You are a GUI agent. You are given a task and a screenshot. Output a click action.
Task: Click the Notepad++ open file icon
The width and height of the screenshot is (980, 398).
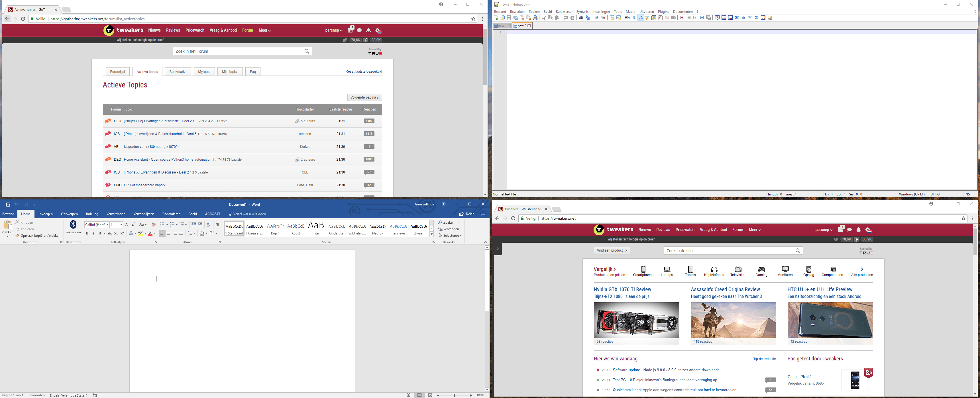tap(503, 18)
